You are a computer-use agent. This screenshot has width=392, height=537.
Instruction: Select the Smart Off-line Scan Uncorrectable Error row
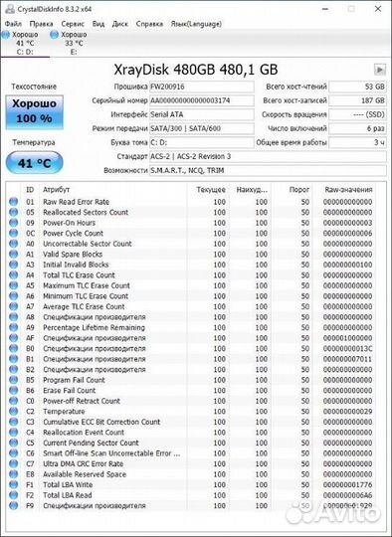tap(192, 453)
